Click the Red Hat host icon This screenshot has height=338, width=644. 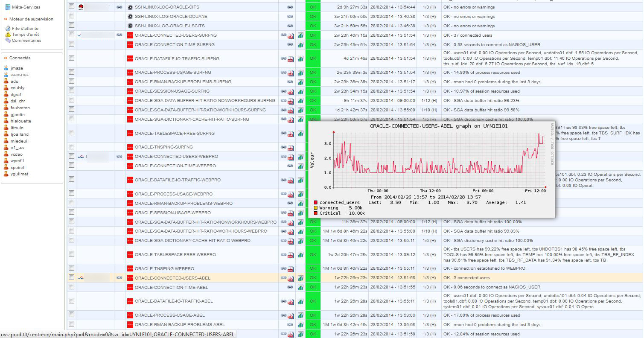coord(81,7)
